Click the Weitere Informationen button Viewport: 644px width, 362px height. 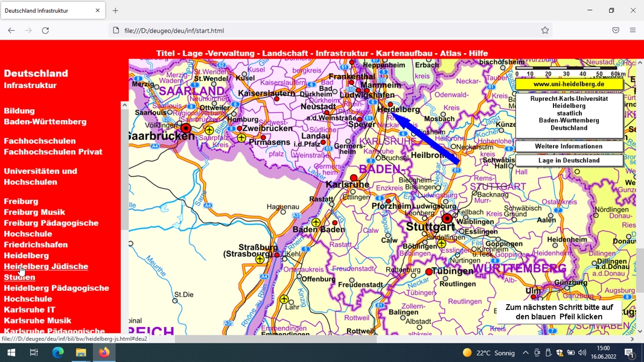[x=569, y=146]
